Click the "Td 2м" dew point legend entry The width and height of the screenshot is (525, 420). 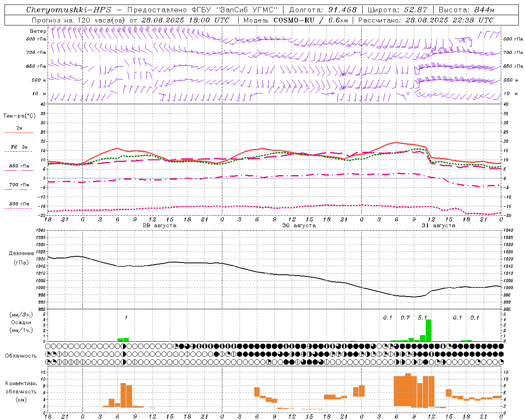pyautogui.click(x=19, y=147)
